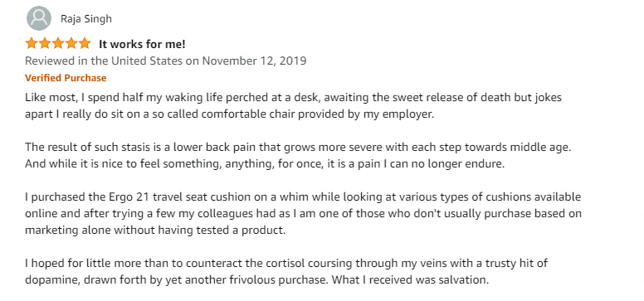Click the paragraph starting "Like most, I spend"
The width and height of the screenshot is (644, 301).
(x=293, y=106)
